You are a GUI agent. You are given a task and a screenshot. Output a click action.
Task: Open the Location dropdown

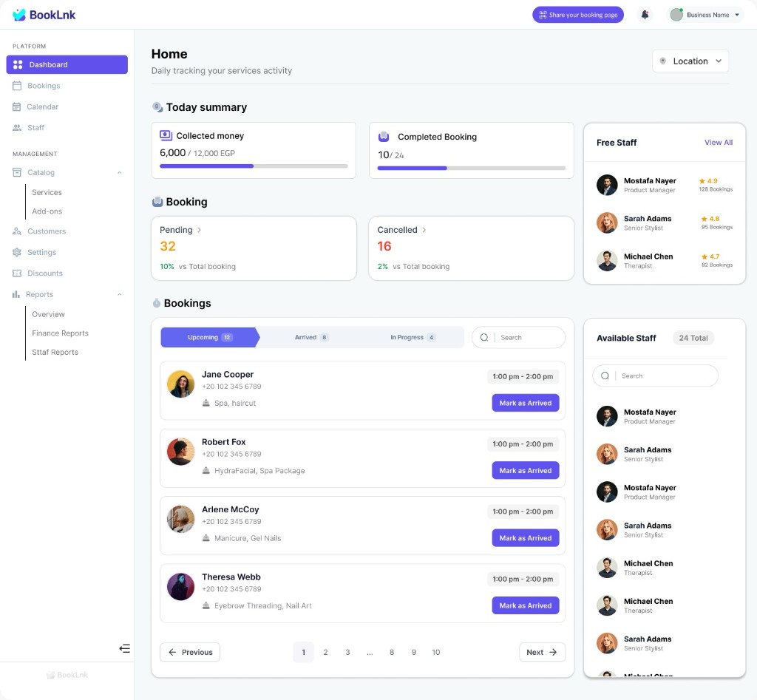pyautogui.click(x=690, y=61)
